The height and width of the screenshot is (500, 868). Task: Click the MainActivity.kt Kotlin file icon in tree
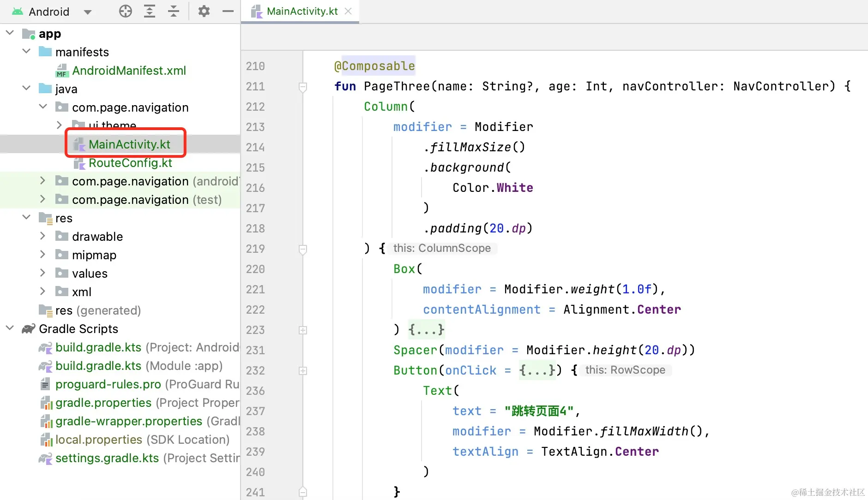[x=79, y=144]
